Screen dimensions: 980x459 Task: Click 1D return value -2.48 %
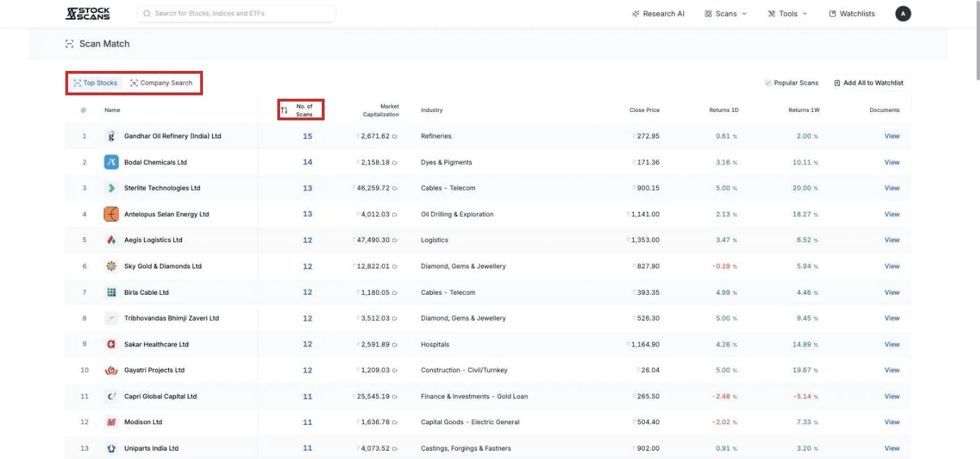click(x=724, y=396)
